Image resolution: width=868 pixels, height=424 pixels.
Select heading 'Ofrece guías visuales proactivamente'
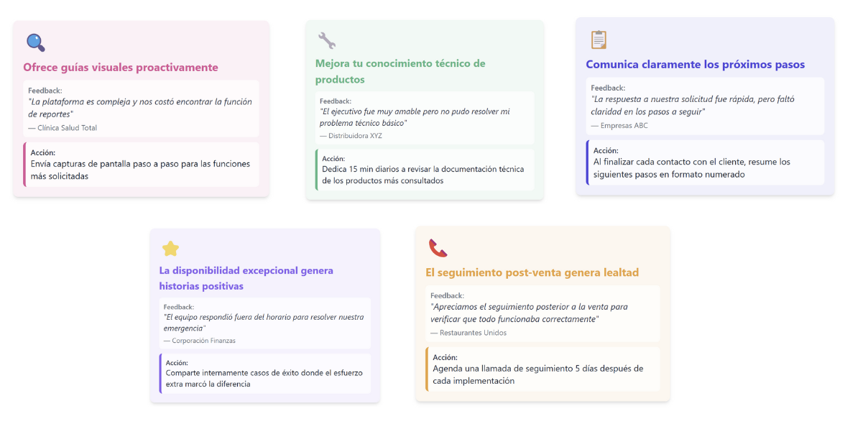point(120,68)
